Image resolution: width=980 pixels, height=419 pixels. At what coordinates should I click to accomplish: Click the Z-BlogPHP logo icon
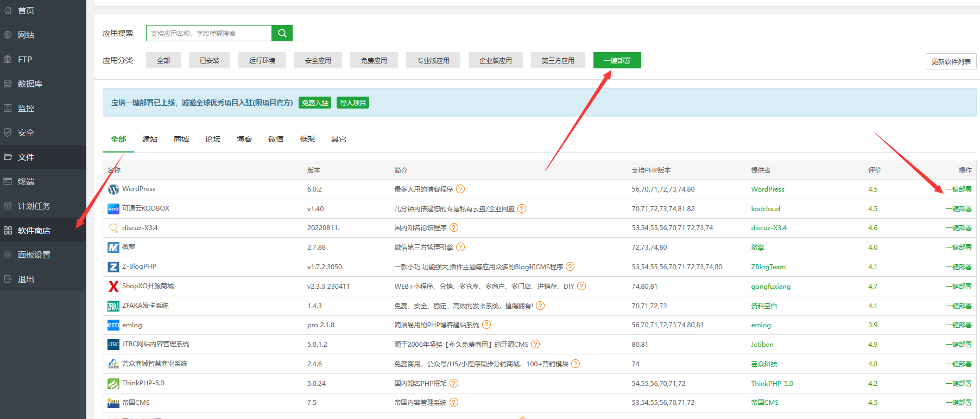[x=113, y=267]
